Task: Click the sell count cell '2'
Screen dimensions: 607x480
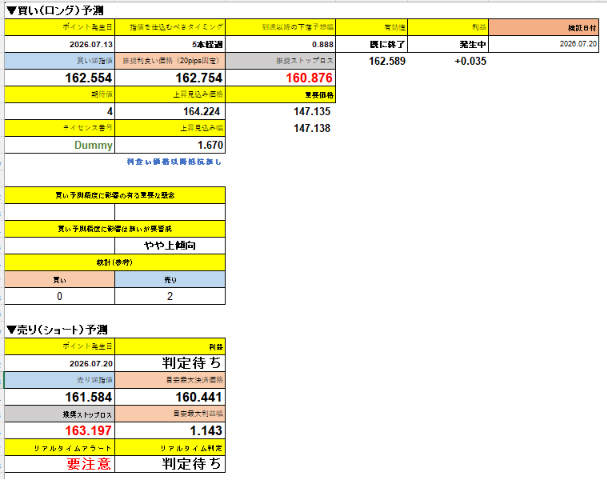Action: point(170,296)
